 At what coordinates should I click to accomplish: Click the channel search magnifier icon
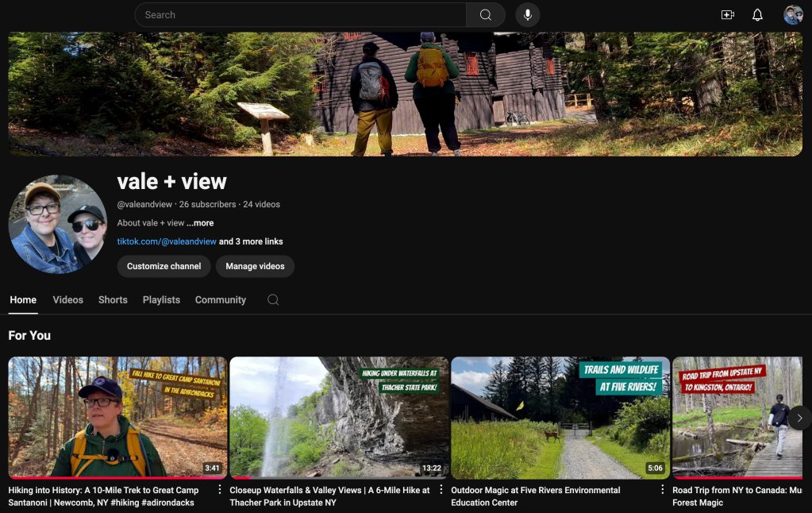273,300
